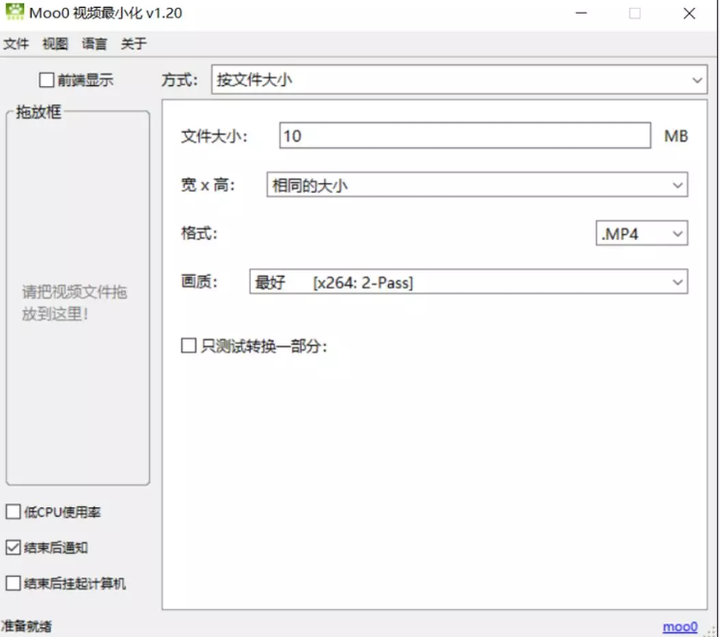
Task: Minimize the Moo0 window
Action: 580,14
